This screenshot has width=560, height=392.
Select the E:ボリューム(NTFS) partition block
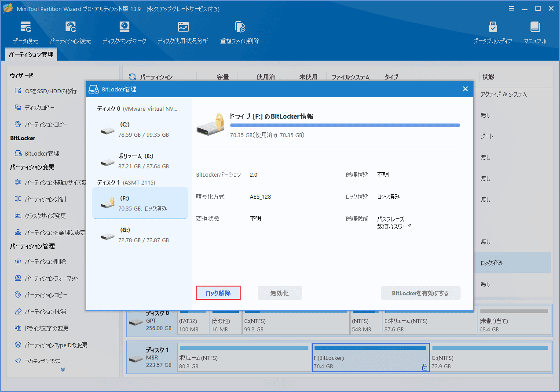click(x=429, y=320)
